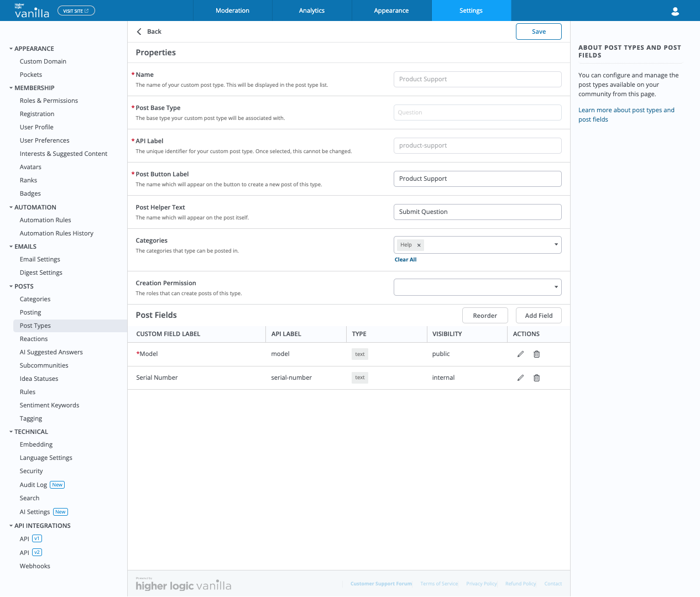Focus the Post Helper Text field
Viewport: 700px width, 597px height.
[x=478, y=212]
